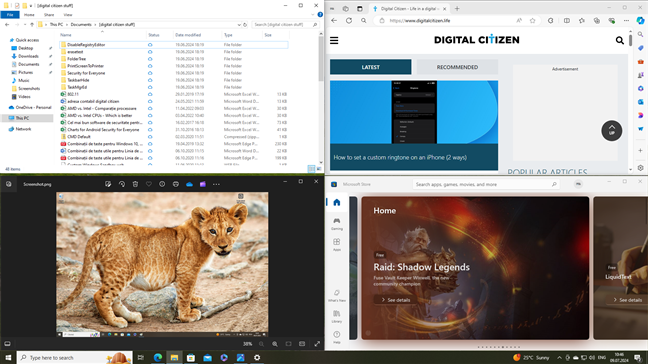Click See details for Raid: Shadow Legends
Image resolution: width=648 pixels, height=364 pixels.
click(x=395, y=300)
